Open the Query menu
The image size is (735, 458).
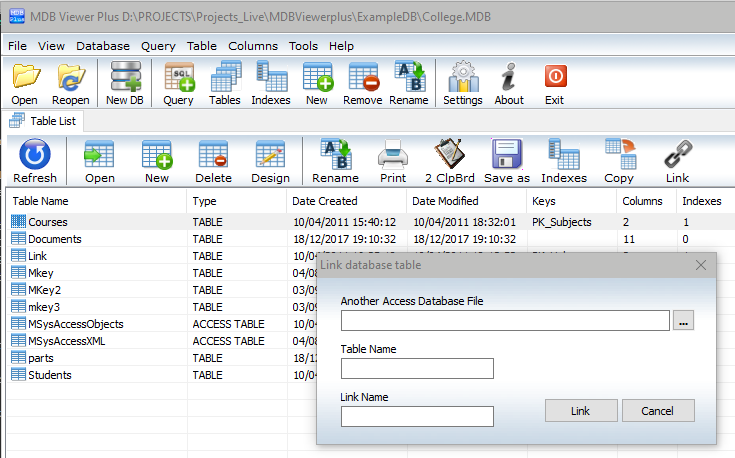point(158,46)
